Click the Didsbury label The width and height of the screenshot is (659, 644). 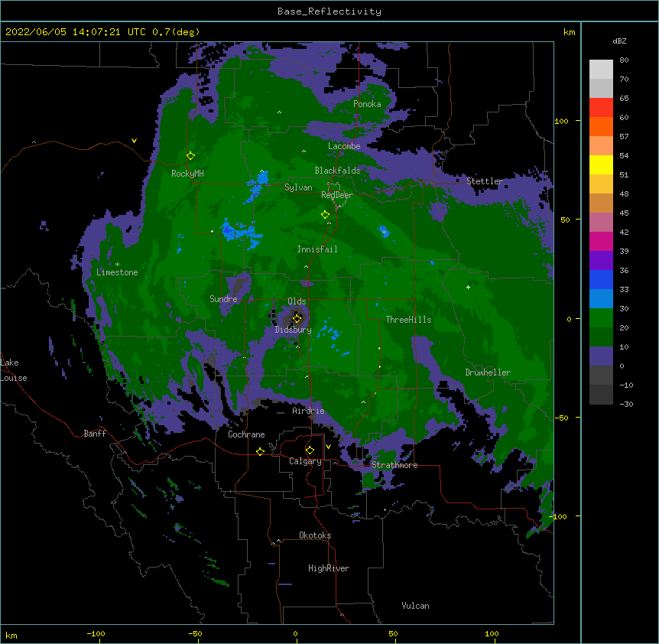click(x=293, y=330)
